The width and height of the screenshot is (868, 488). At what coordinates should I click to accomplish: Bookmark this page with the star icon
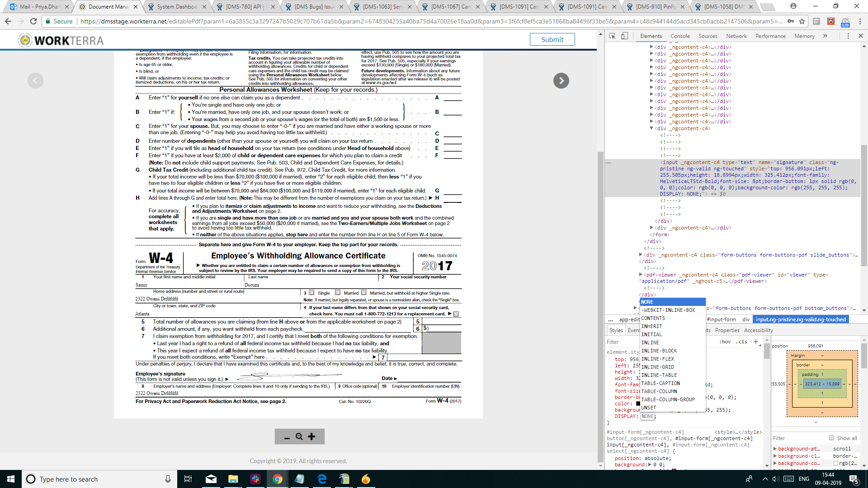tap(802, 21)
